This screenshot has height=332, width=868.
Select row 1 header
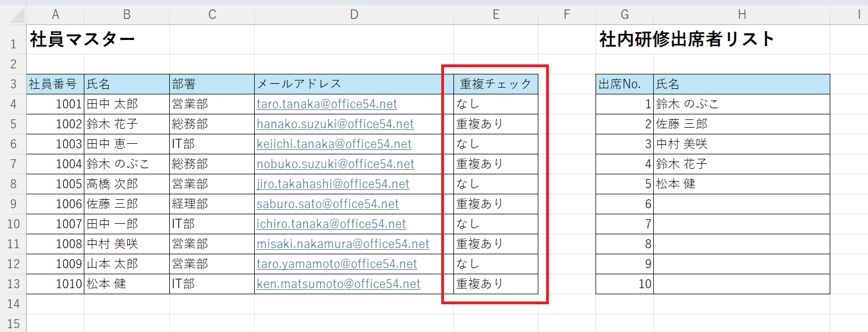pos(13,39)
